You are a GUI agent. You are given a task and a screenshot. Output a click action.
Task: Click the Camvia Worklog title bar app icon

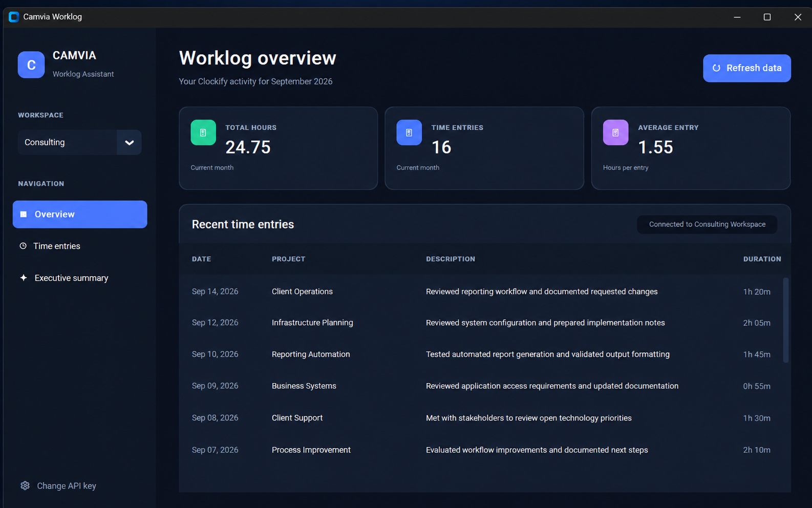click(14, 17)
